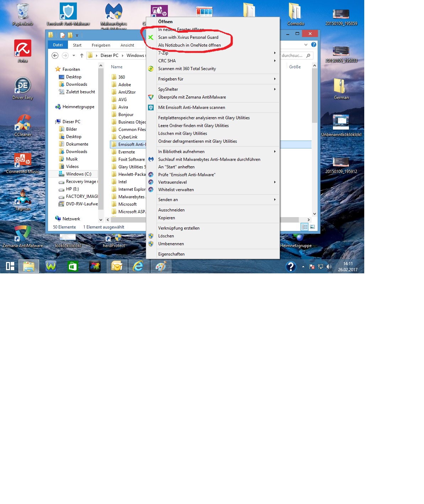The width and height of the screenshot is (424, 504).
Task: Open 20150109_195912 desktop image
Action: click(x=341, y=165)
